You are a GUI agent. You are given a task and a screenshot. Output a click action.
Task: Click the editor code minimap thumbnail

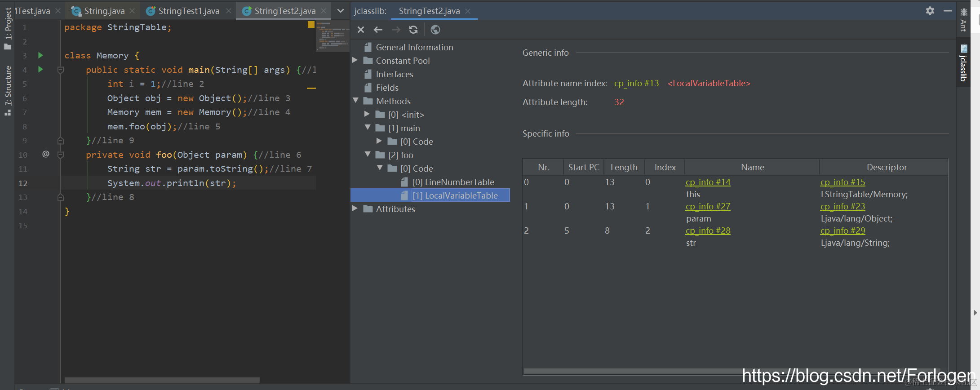pos(333,36)
